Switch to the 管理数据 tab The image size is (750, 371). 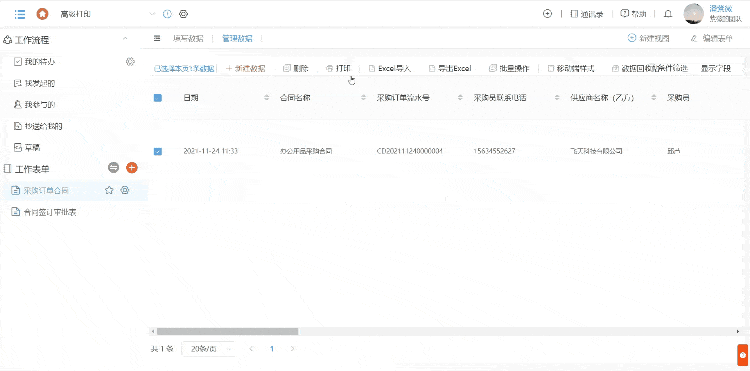(x=237, y=39)
